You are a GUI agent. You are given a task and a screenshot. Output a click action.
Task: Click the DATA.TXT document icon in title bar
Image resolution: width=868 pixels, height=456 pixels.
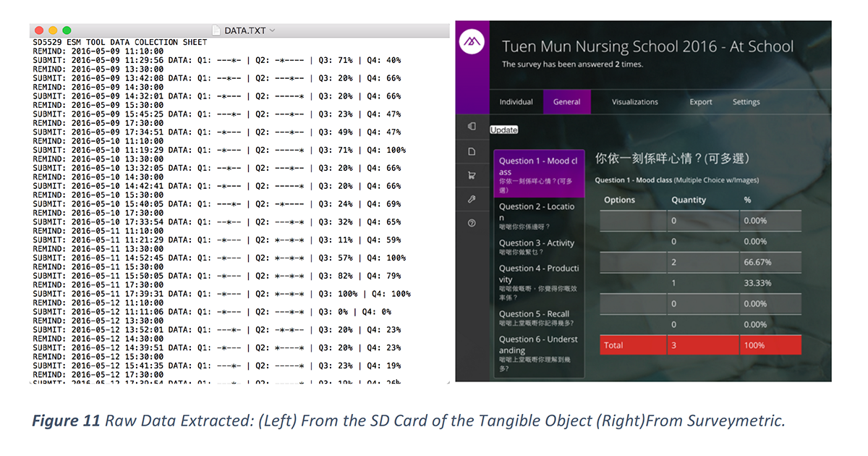click(217, 30)
